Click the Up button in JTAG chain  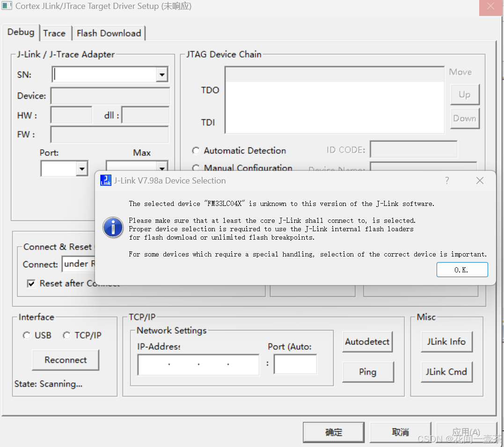(x=465, y=95)
